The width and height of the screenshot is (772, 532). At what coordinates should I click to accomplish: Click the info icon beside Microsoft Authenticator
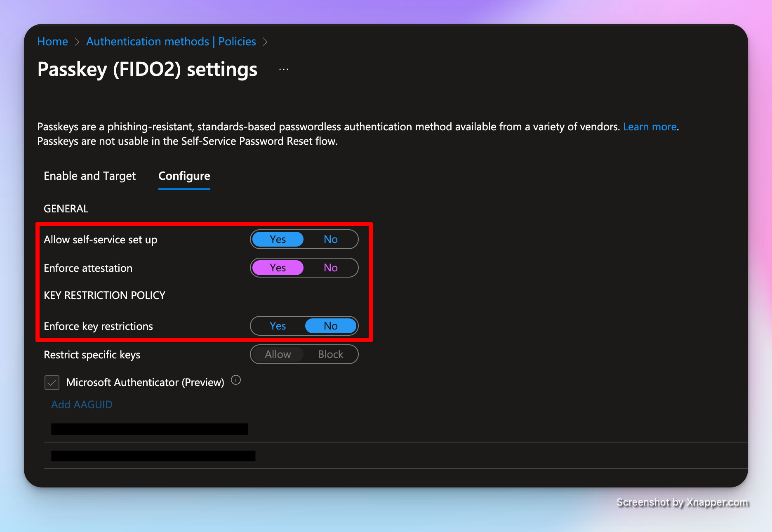[x=236, y=380]
